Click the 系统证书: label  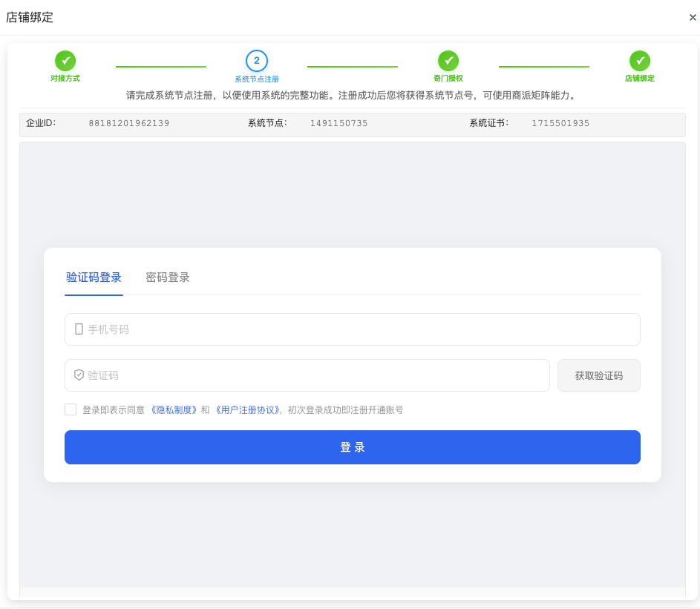coord(488,122)
